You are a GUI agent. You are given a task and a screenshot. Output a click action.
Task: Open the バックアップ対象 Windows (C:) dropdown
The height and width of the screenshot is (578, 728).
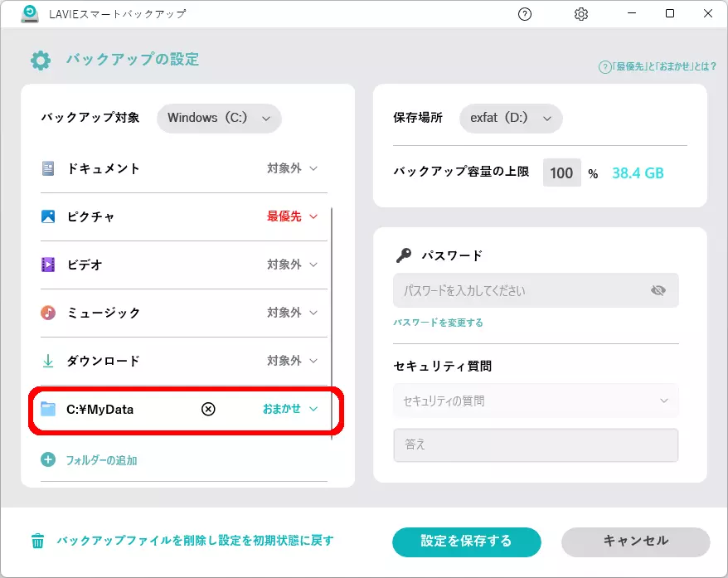219,118
